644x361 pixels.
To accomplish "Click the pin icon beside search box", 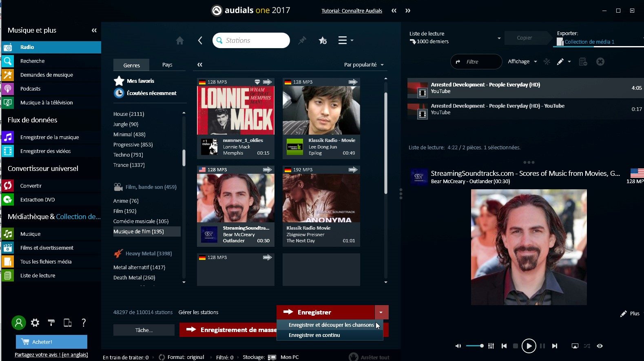I will (x=302, y=40).
